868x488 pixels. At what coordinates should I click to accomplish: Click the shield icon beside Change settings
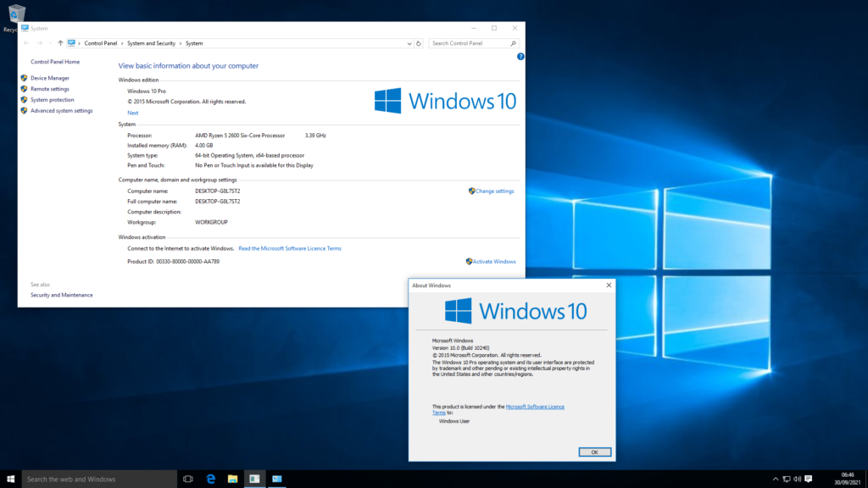(x=470, y=191)
